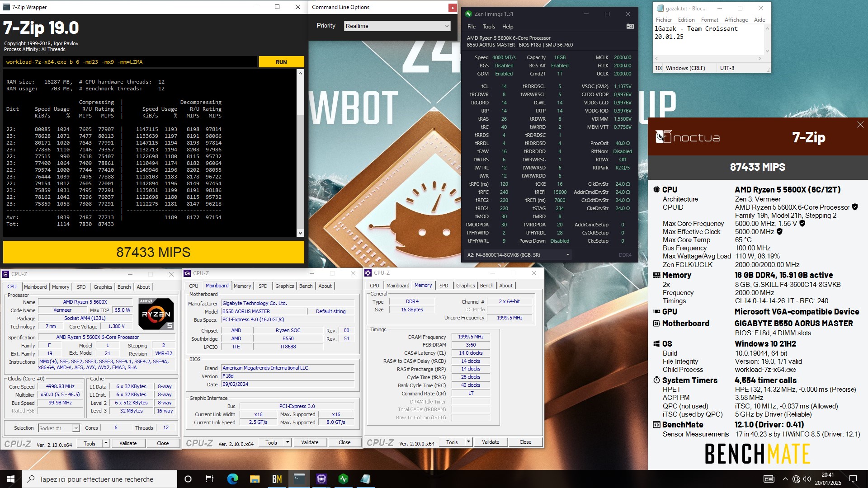Switch to Mainboard tab in first CPU-Z window

point(35,287)
